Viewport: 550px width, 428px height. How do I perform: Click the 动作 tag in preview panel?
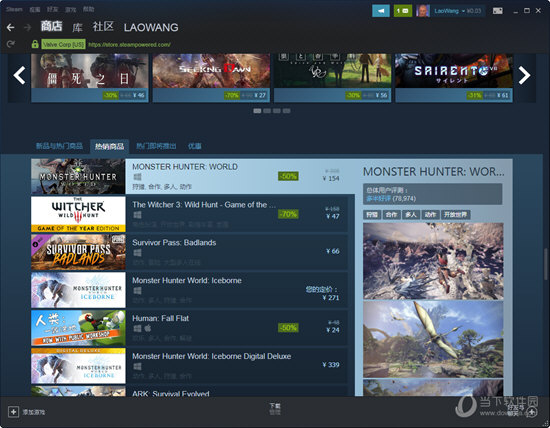[x=430, y=215]
